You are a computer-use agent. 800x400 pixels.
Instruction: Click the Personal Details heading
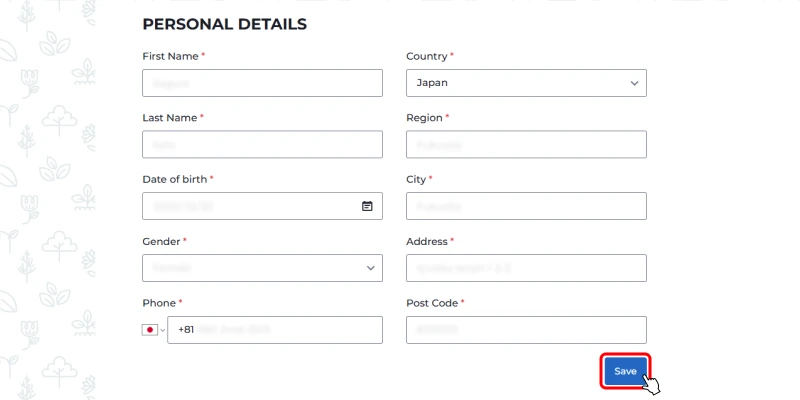[224, 24]
